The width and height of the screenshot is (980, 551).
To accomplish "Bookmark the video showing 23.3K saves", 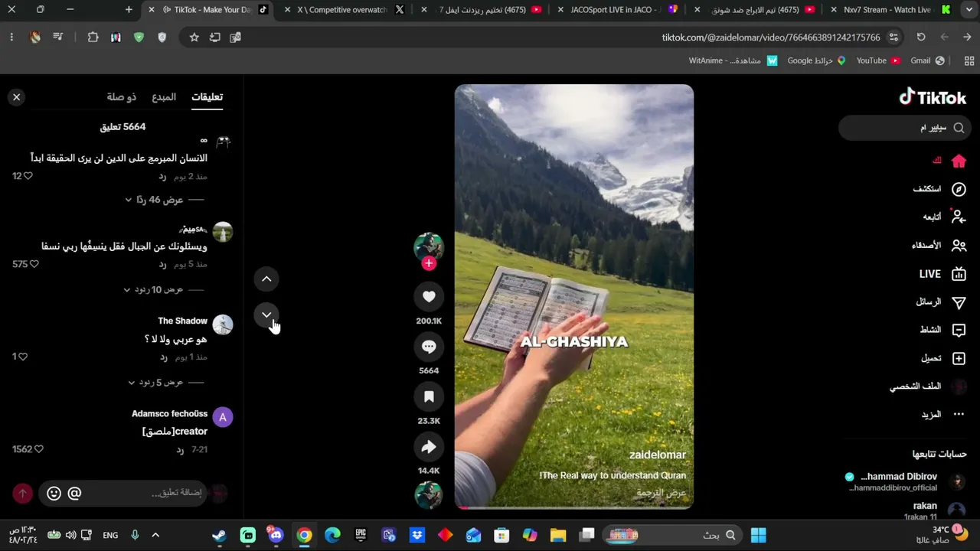I will tap(429, 396).
